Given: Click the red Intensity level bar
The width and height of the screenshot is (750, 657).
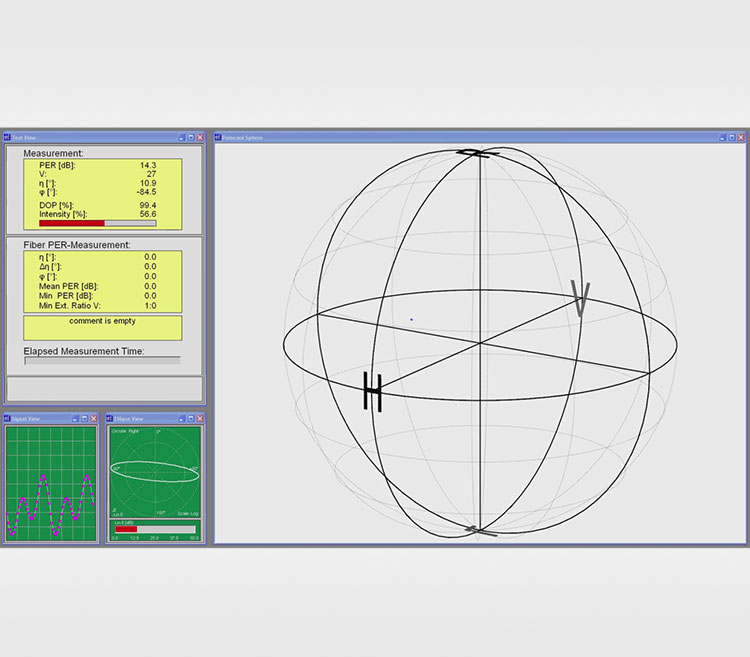Looking at the screenshot, I should (71, 223).
